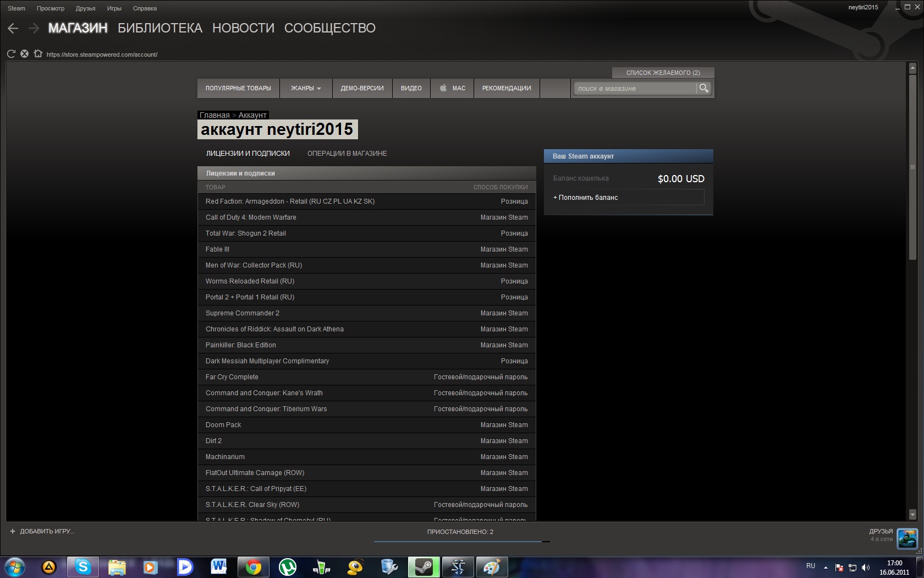This screenshot has height=578, width=924.
Task: Open the network tray icon
Action: [853, 567]
